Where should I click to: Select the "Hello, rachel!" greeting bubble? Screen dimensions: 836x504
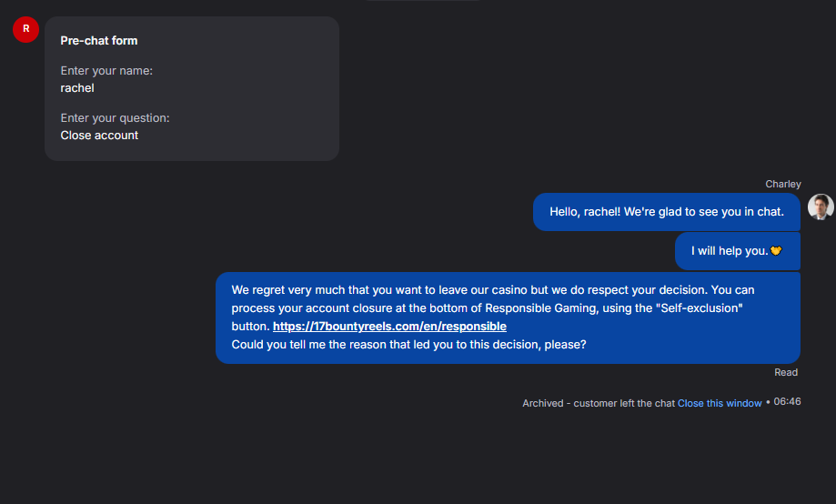[666, 212]
